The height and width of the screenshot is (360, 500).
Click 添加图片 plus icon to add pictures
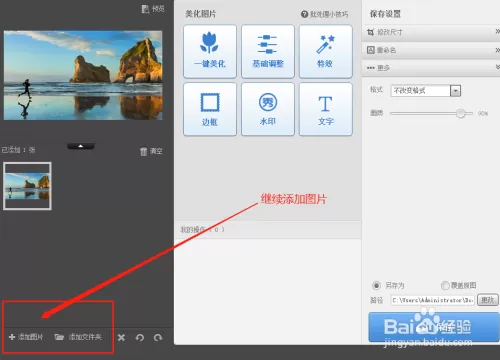(x=12, y=337)
